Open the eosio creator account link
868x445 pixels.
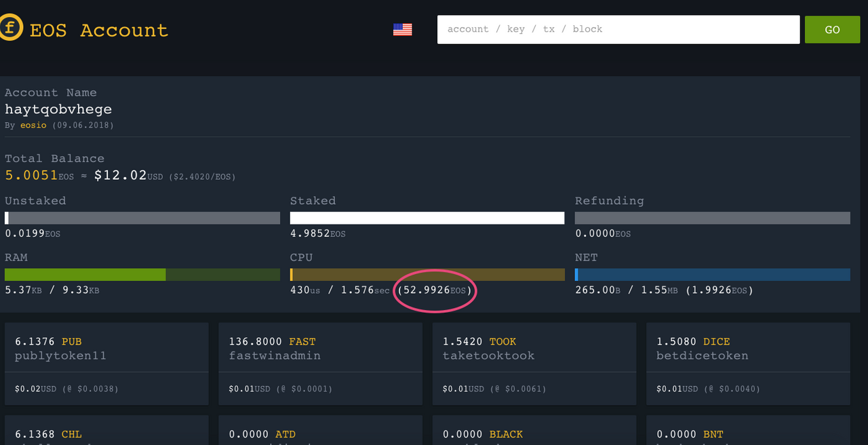pyautogui.click(x=33, y=125)
